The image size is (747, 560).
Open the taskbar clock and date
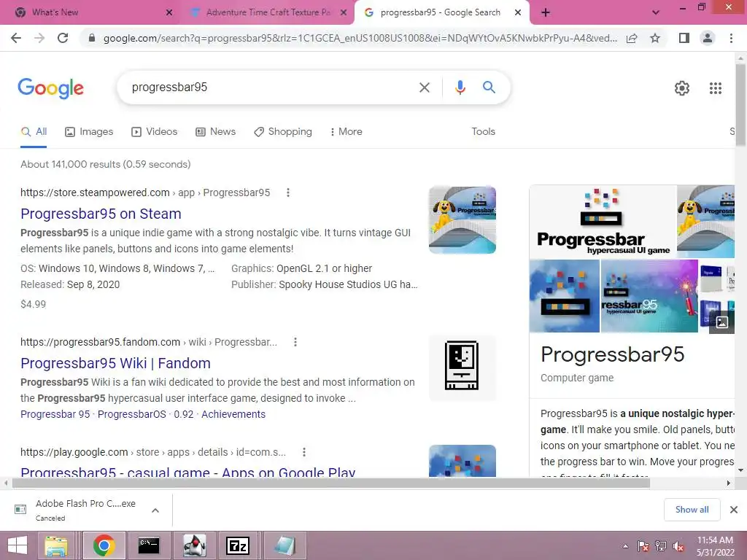715,546
